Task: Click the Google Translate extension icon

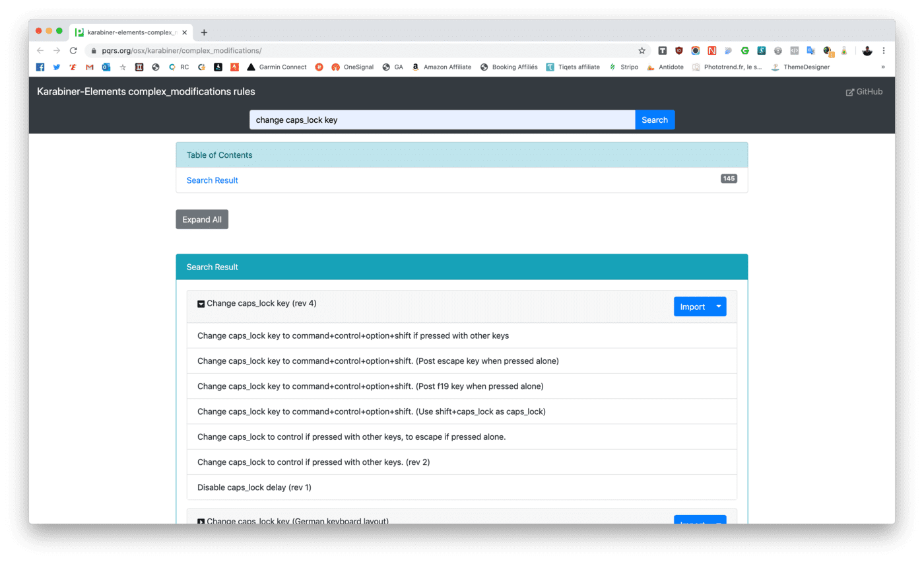Action: pos(811,50)
